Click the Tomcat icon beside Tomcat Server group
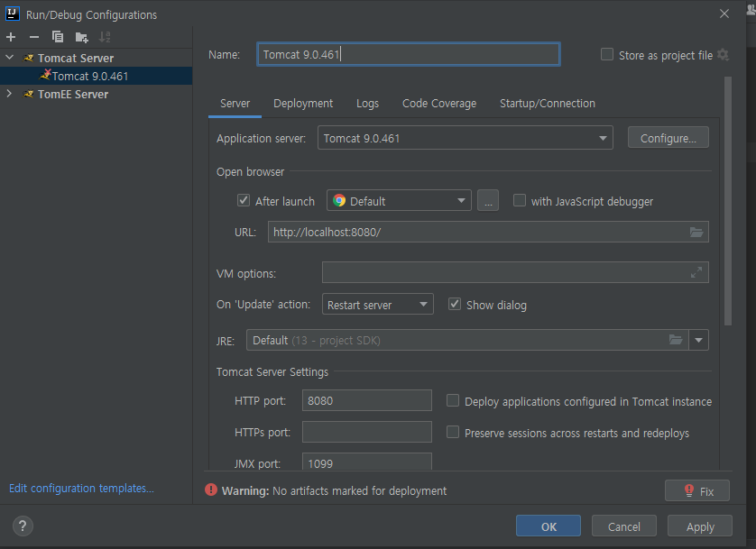756x549 pixels. 29,59
